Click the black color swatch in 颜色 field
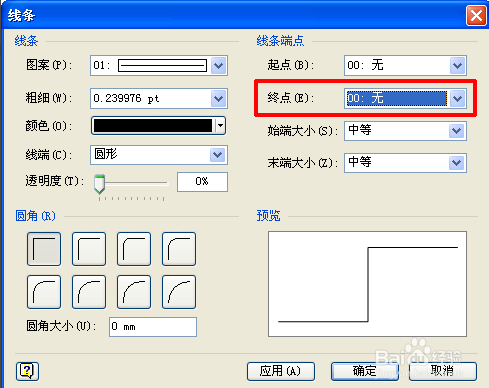 tap(153, 126)
